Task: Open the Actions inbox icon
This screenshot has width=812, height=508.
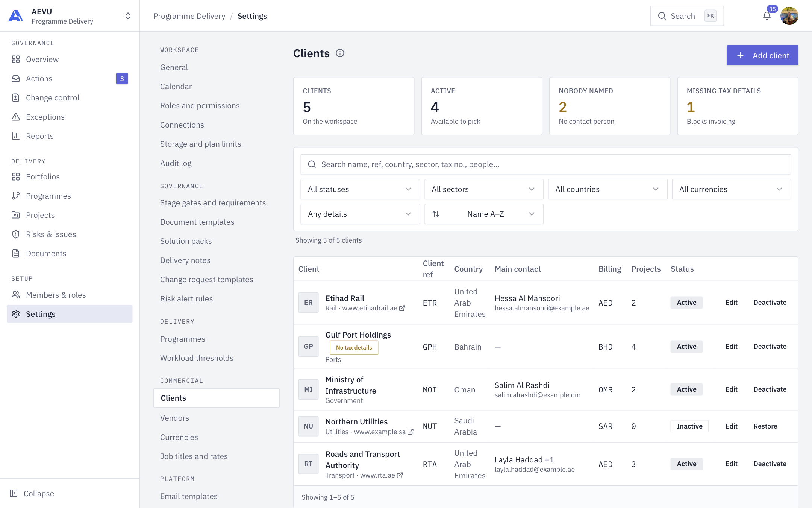Action: tap(16, 79)
